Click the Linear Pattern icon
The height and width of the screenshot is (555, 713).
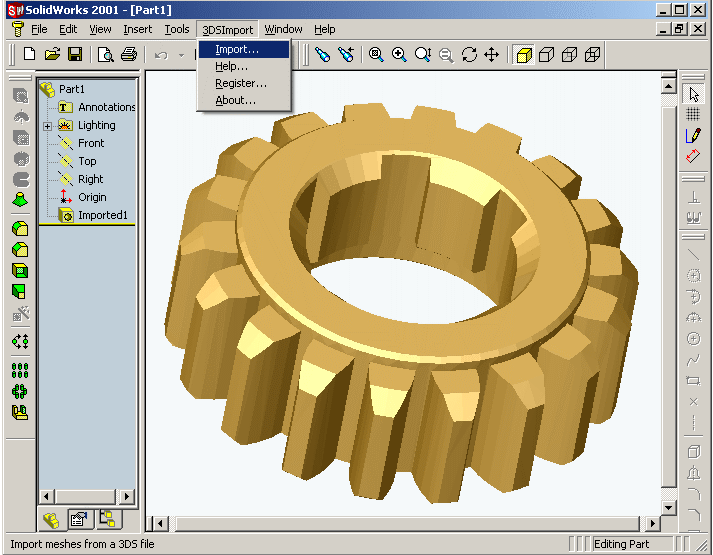click(x=20, y=370)
